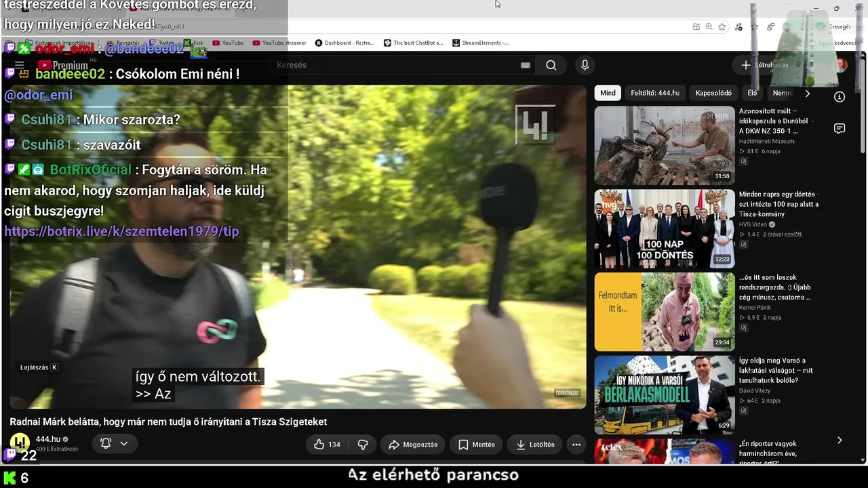Screen dimensions: 868x488
Task: Select the "Feltöltő: 444.hu" filter chip
Action: coord(655,93)
